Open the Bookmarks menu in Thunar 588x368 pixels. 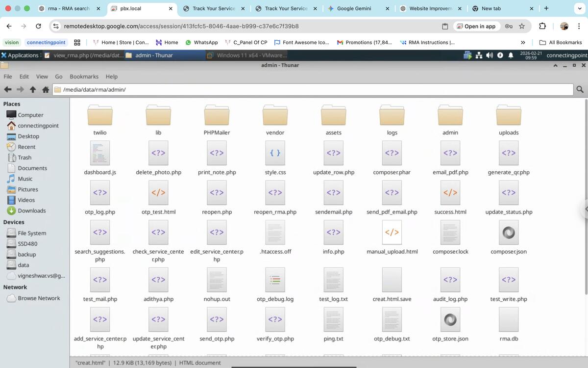84,77
